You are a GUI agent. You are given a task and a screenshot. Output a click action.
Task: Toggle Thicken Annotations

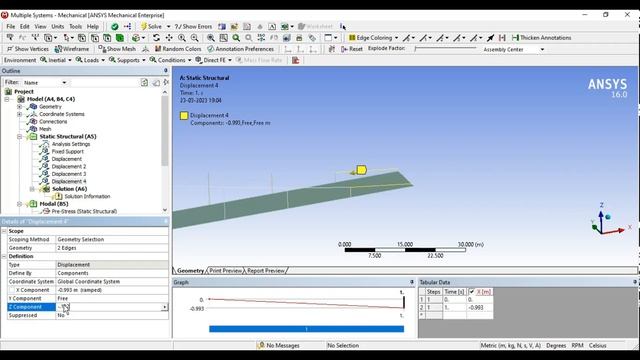542,38
